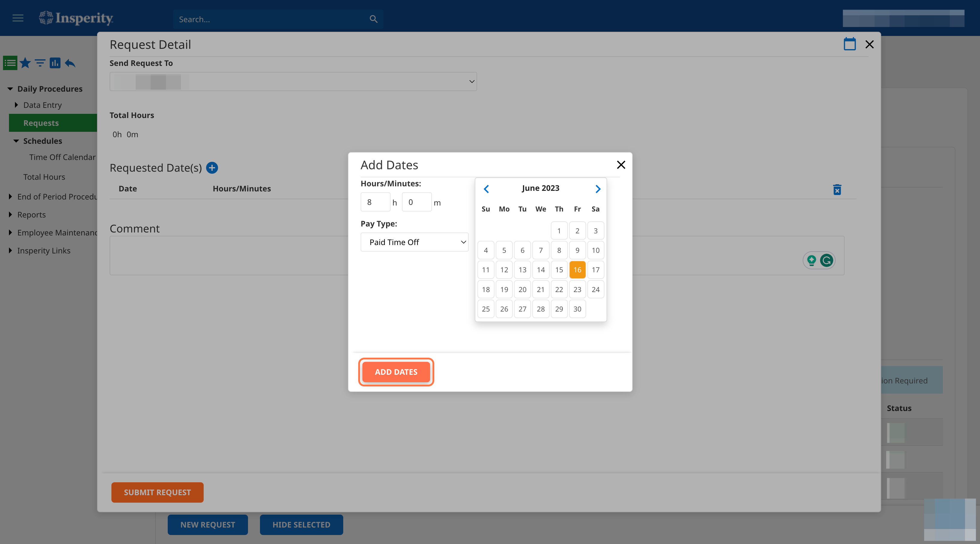Select June 16 in the calendar

pyautogui.click(x=577, y=270)
